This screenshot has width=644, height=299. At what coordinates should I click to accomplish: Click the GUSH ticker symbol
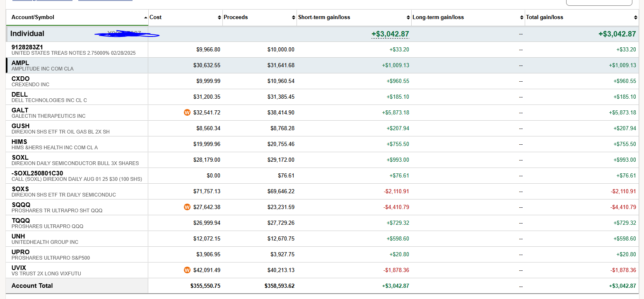21,126
